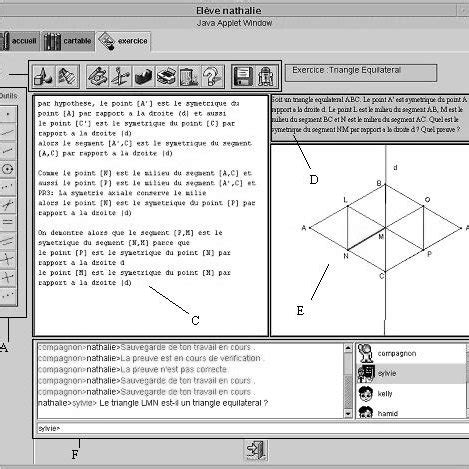Click the proof line "PR3: La symetrie axiale conserve"
469x469 pixels.
coord(122,193)
